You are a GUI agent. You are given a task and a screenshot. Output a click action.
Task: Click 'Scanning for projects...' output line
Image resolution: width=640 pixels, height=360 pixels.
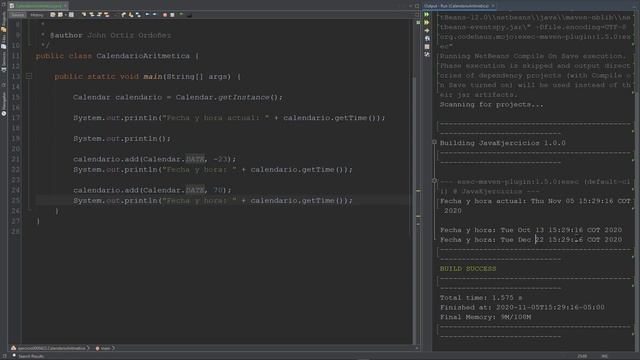pyautogui.click(x=491, y=104)
